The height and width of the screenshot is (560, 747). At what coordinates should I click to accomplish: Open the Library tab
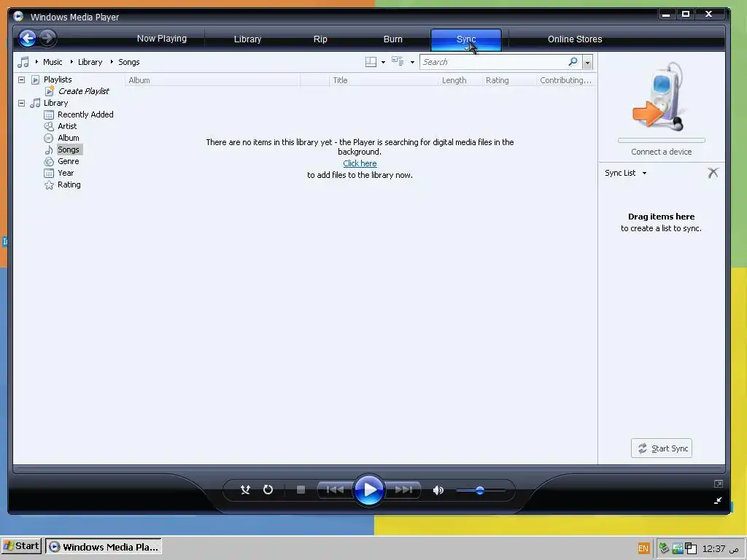(247, 39)
